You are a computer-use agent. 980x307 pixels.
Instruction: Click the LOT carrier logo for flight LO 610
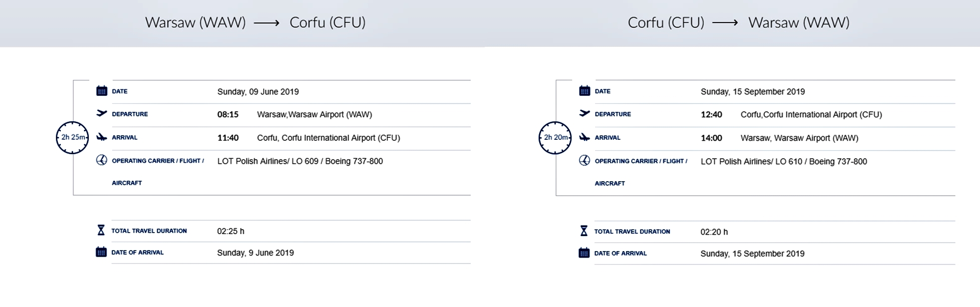pyautogui.click(x=584, y=161)
